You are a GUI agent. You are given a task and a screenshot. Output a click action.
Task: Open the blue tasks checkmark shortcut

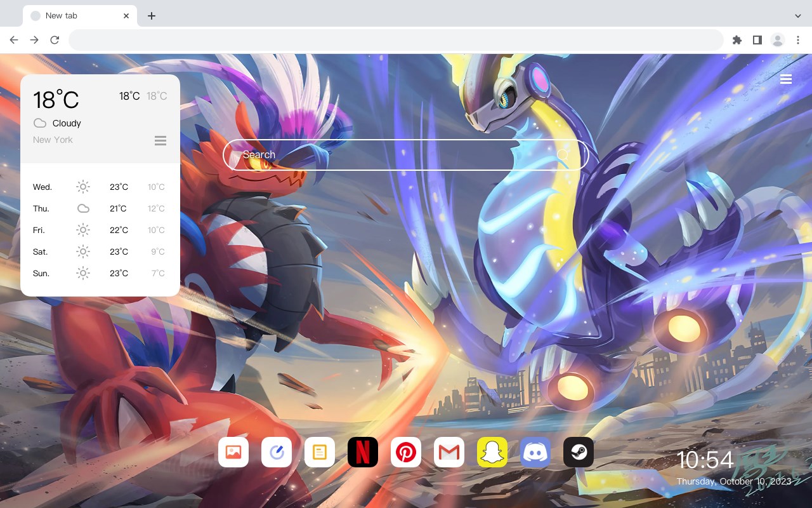pos(277,452)
